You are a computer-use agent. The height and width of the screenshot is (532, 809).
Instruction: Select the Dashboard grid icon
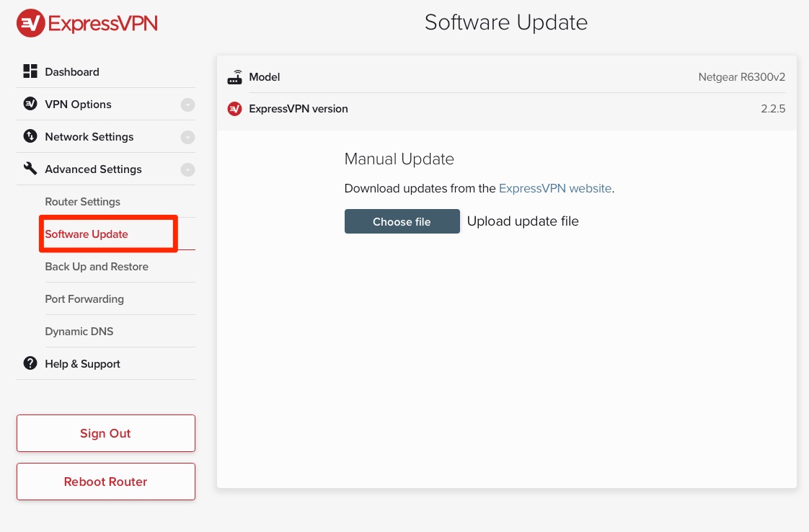[x=30, y=71]
